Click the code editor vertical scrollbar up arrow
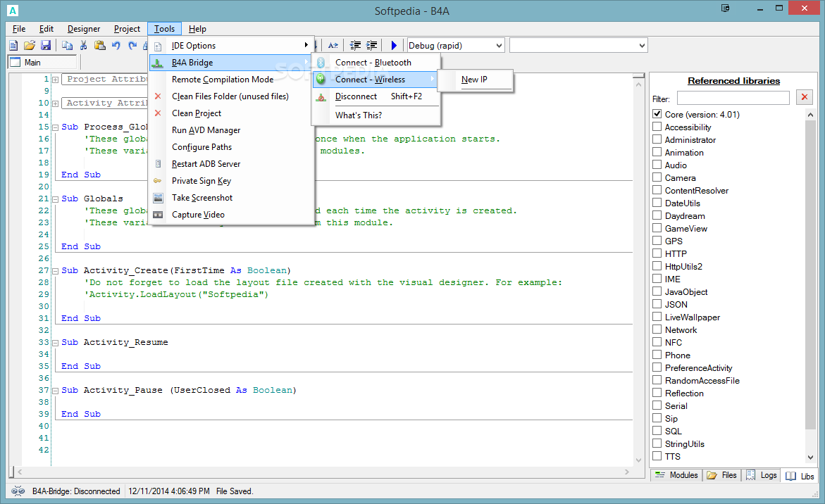 tap(639, 84)
